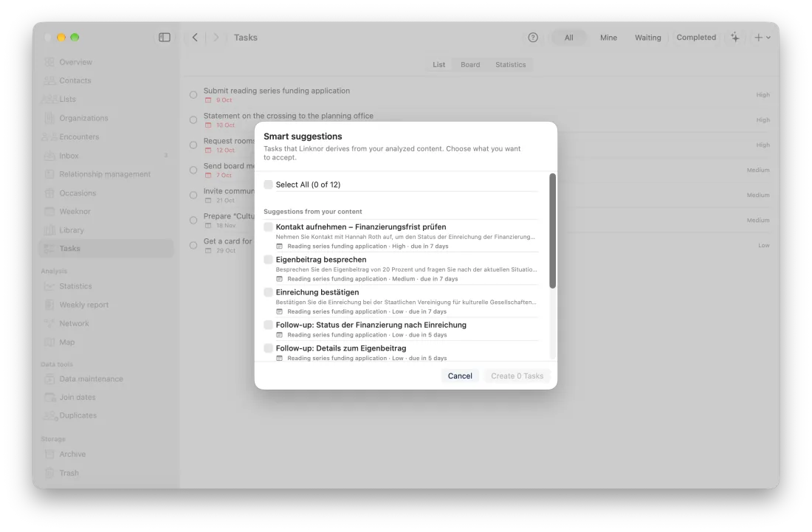Switch to the Board view tab
Screen dimensions: 812x532
(x=470, y=65)
